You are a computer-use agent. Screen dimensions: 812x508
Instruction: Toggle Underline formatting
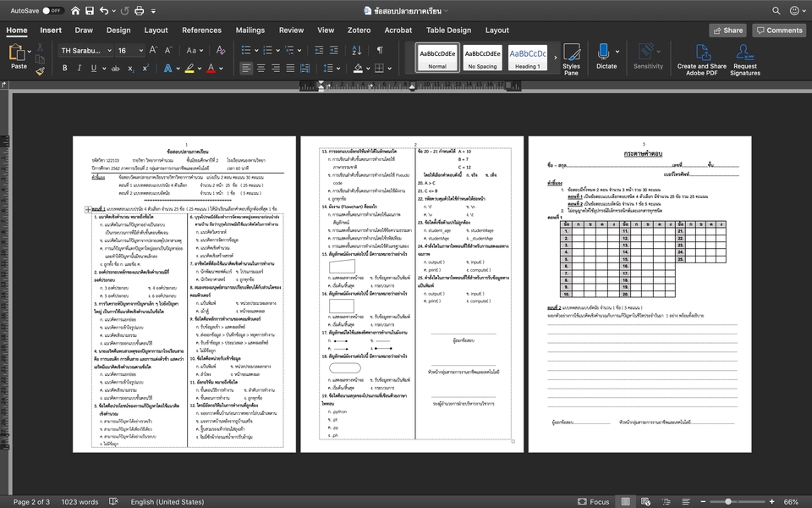click(94, 68)
